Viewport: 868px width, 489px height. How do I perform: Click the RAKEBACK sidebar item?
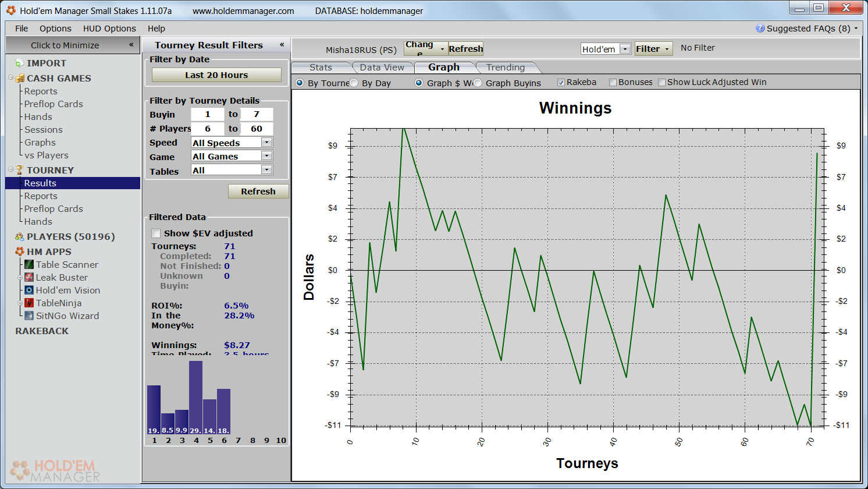click(x=42, y=331)
